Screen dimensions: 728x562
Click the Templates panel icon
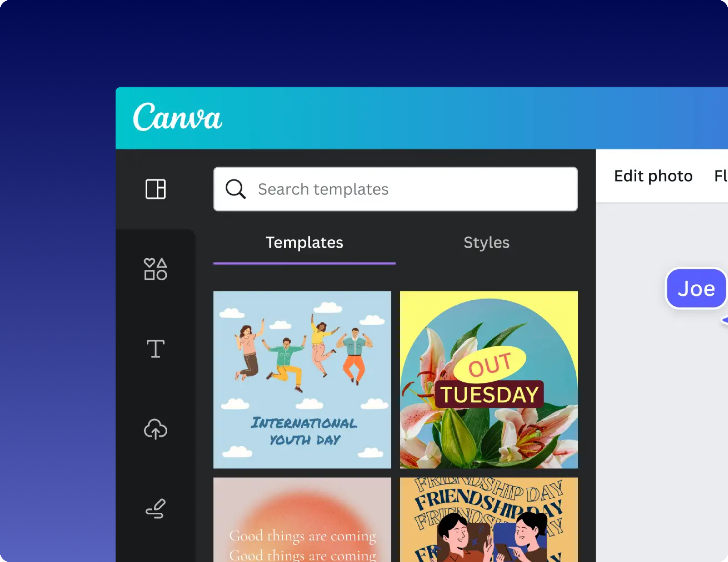[155, 189]
